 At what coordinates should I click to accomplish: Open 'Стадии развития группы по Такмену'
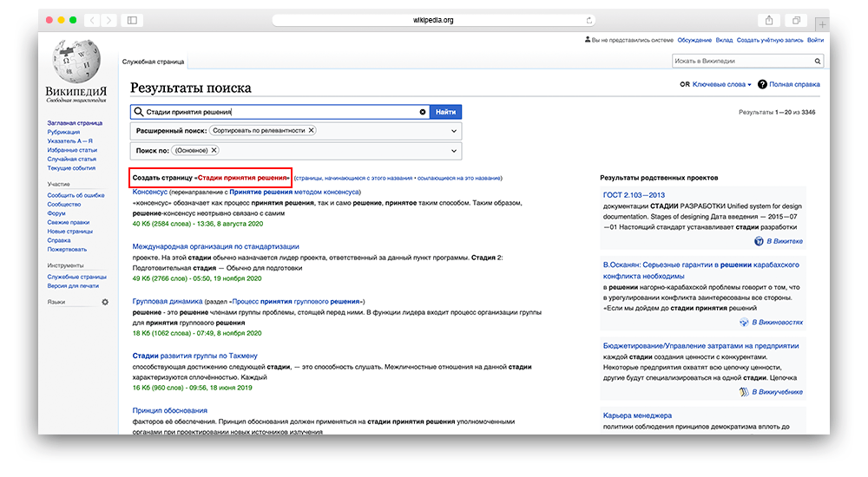194,356
